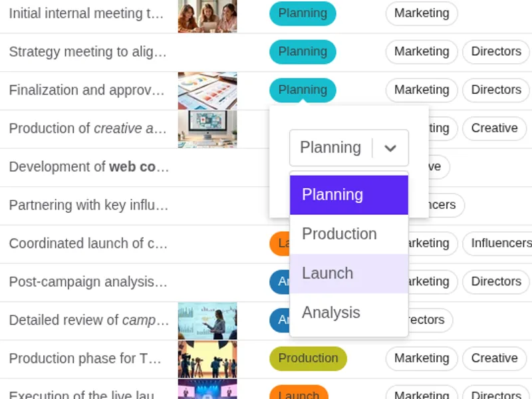532x399 pixels.
Task: Click the presentation charts thumbnail on Detailed review row
Action: click(x=207, y=320)
